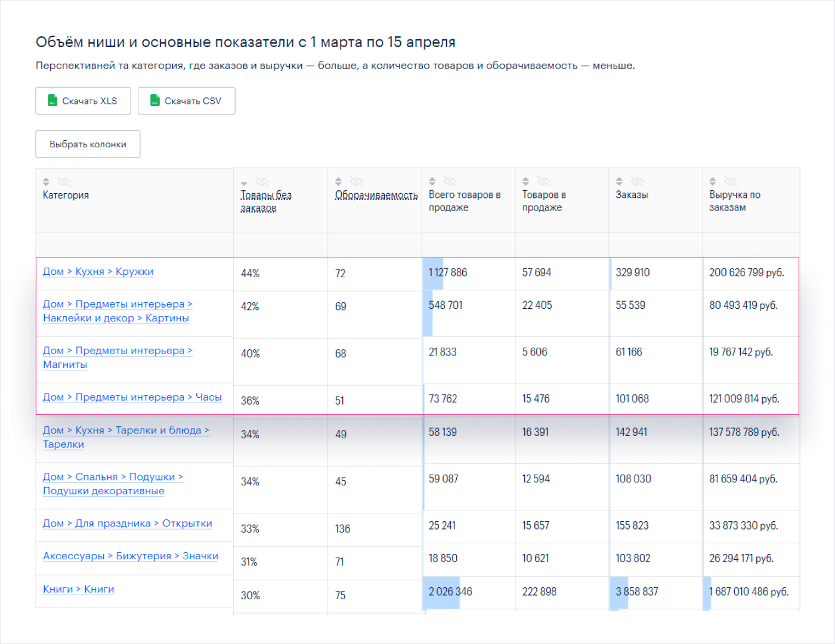Hide the Заказы column via its eye icon
This screenshot has height=644, width=835.
[x=637, y=181]
